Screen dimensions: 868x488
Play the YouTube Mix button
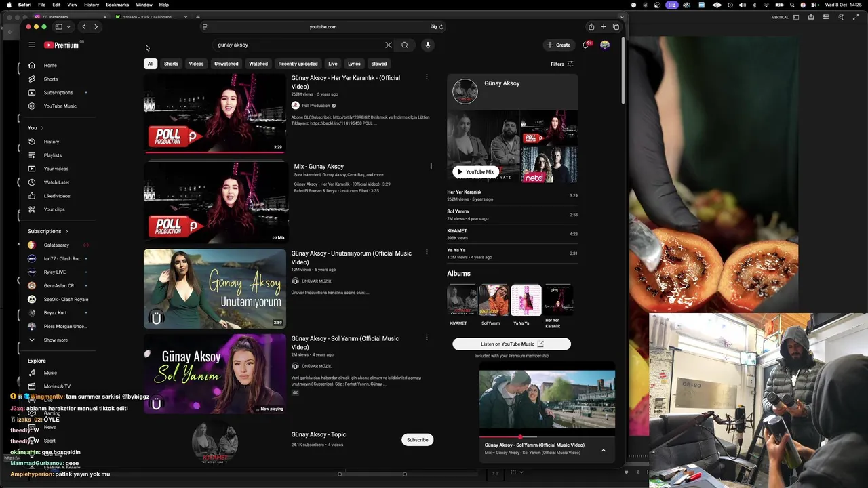pos(475,172)
